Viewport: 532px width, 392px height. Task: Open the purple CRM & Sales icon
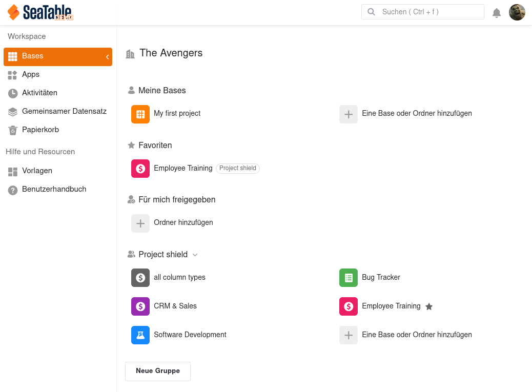(140, 306)
